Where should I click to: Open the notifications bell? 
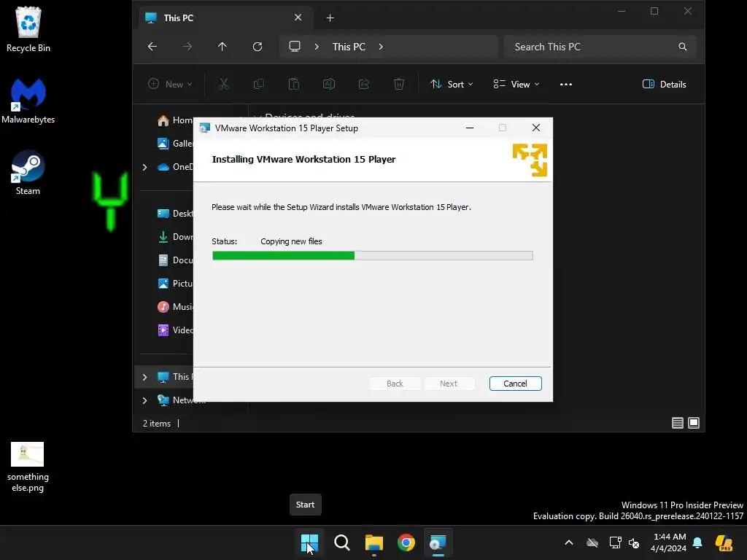[x=697, y=542]
